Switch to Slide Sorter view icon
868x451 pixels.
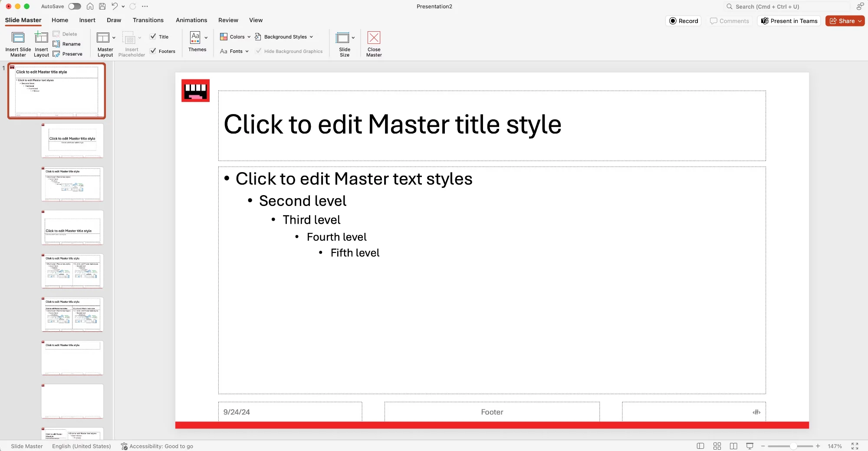tap(717, 446)
